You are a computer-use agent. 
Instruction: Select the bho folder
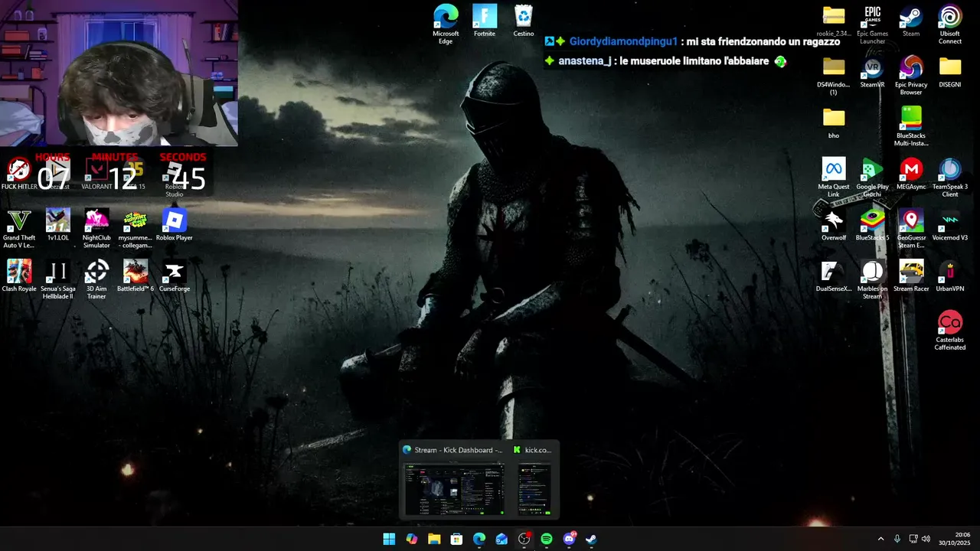click(x=834, y=122)
